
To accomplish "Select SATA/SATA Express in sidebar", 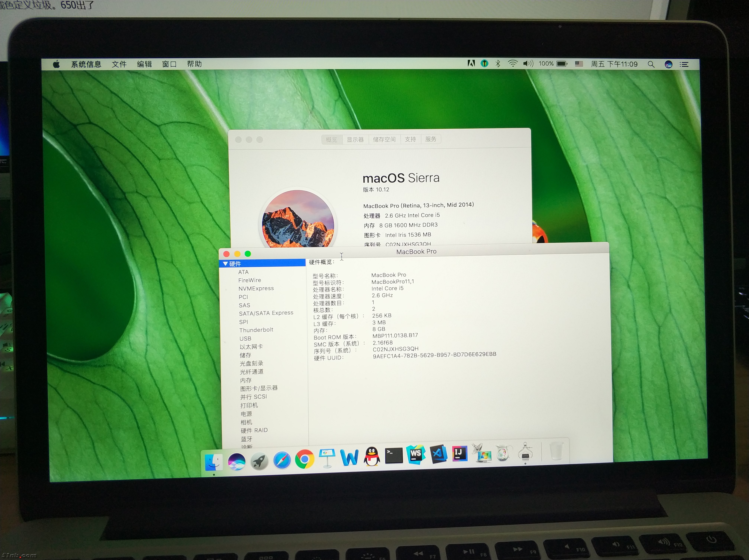I will click(266, 313).
